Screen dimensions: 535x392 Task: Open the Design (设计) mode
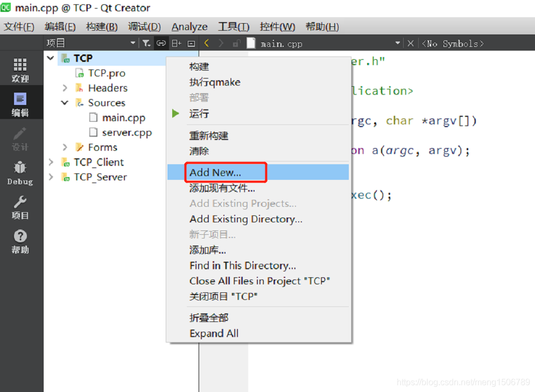(20, 138)
